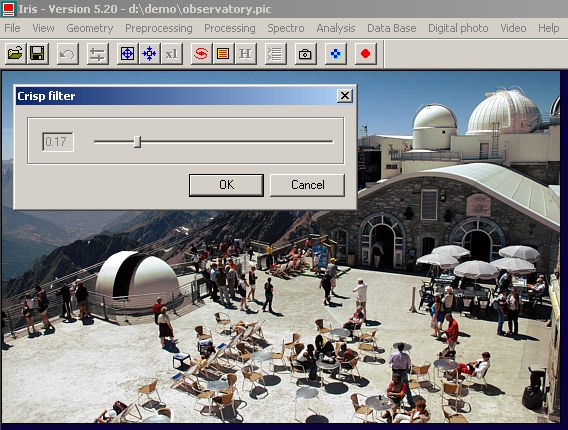The image size is (568, 430).
Task: Click the red swirl arrows icon
Action: pyautogui.click(x=201, y=54)
